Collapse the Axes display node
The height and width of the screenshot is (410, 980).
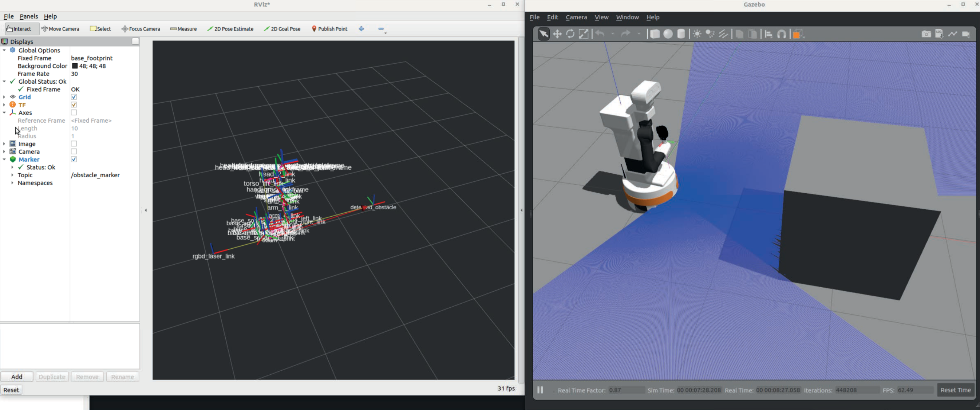pos(4,113)
